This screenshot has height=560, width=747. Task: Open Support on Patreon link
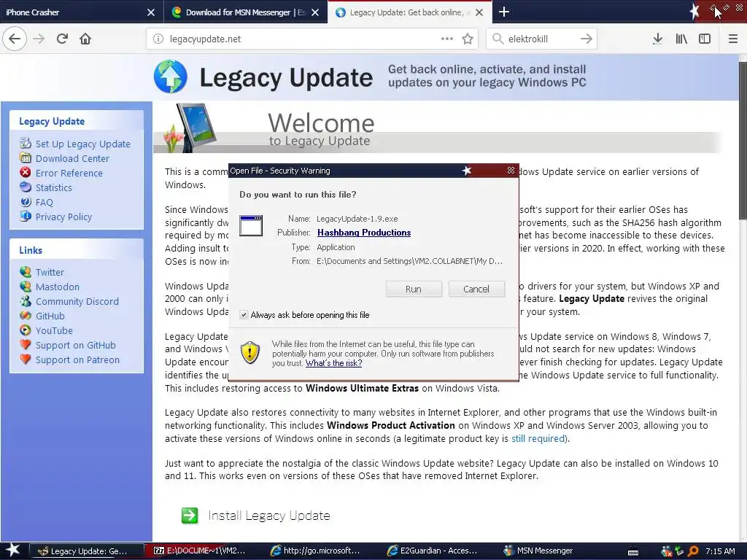tap(77, 360)
